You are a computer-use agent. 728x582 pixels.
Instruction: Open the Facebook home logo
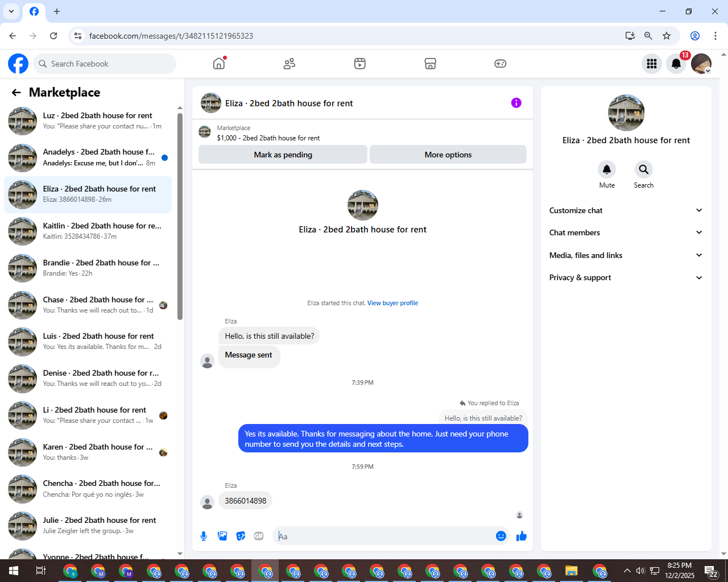[18, 64]
